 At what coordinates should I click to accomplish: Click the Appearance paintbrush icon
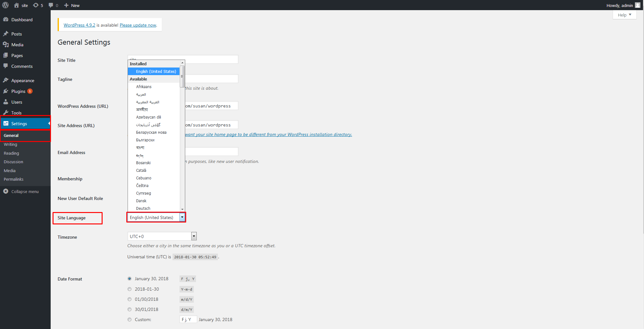click(6, 80)
